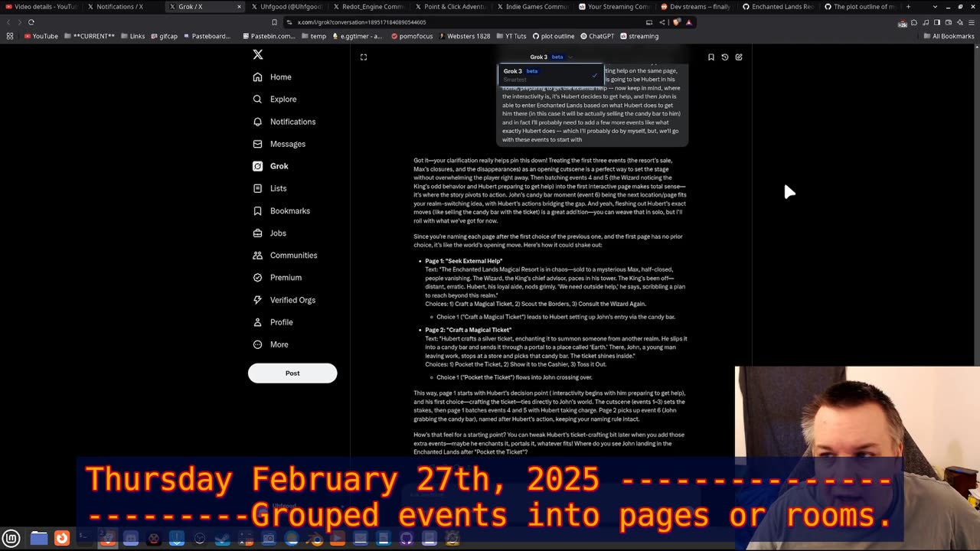Screen dimensions: 980x551
Task: Click the Communities people icon
Action: [x=257, y=255]
